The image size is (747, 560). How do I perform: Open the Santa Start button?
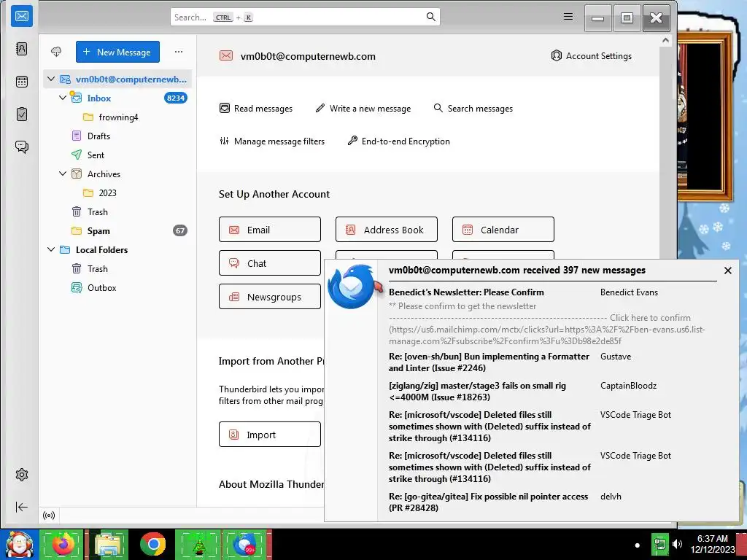click(19, 544)
